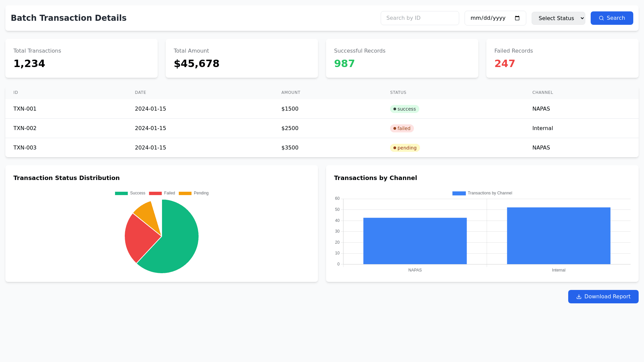This screenshot has height=362, width=644.
Task: Open the Select Status dropdown
Action: click(x=558, y=18)
